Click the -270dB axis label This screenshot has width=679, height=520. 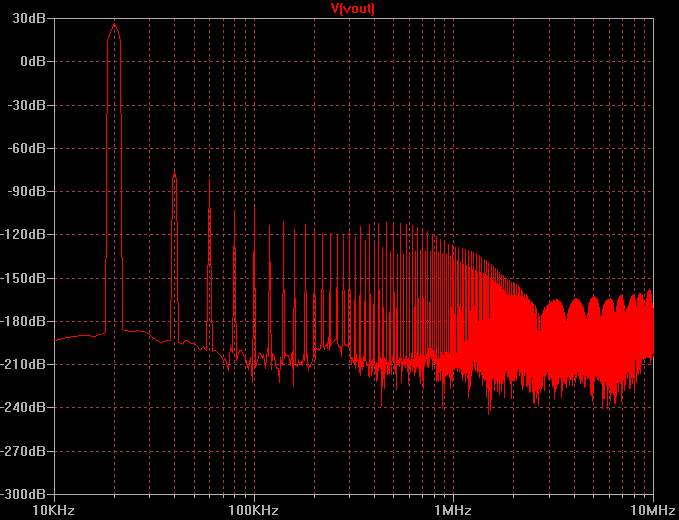(x=23, y=451)
